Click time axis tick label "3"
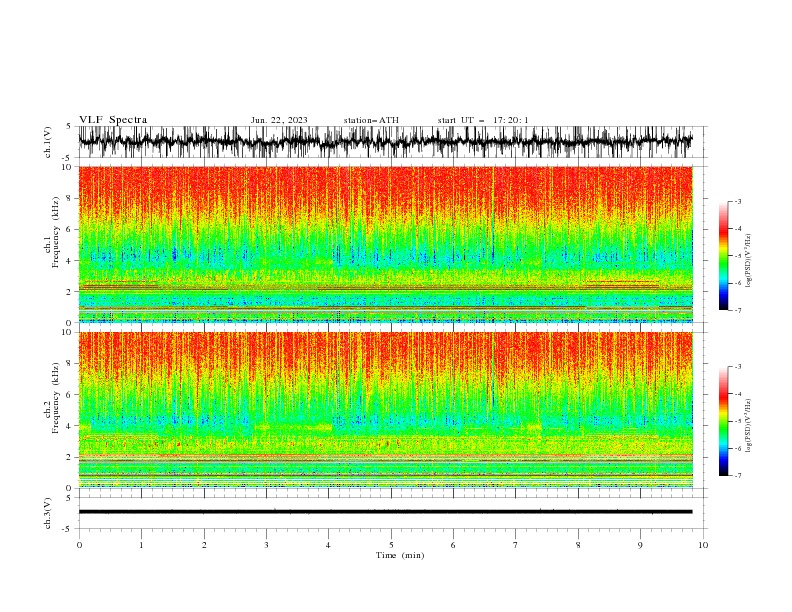Screen dimensions: 792x612 266,545
